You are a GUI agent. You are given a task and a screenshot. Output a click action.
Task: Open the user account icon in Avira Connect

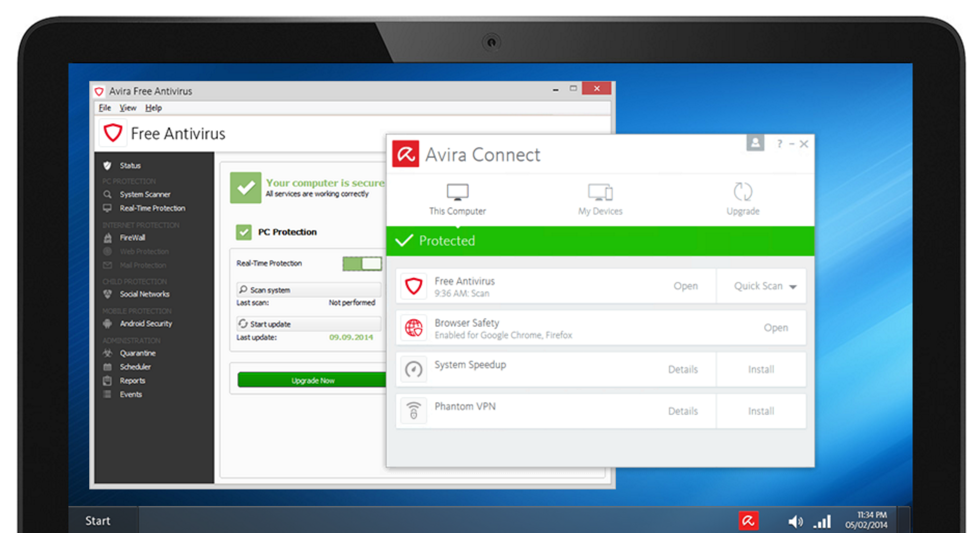click(755, 143)
